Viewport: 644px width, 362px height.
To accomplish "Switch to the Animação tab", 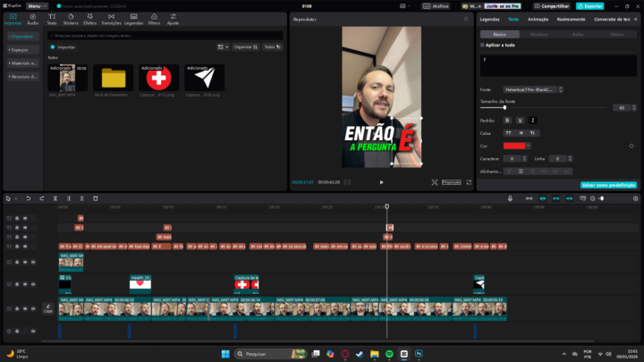I will point(538,19).
